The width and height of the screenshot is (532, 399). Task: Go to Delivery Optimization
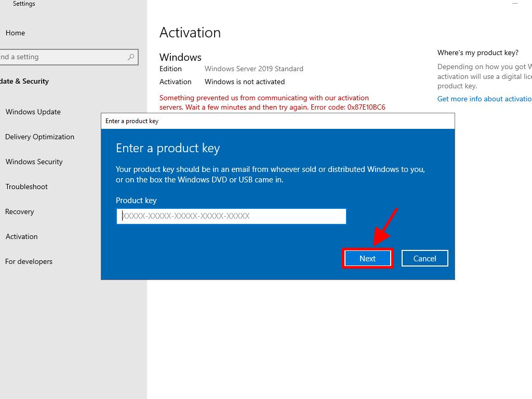39,137
